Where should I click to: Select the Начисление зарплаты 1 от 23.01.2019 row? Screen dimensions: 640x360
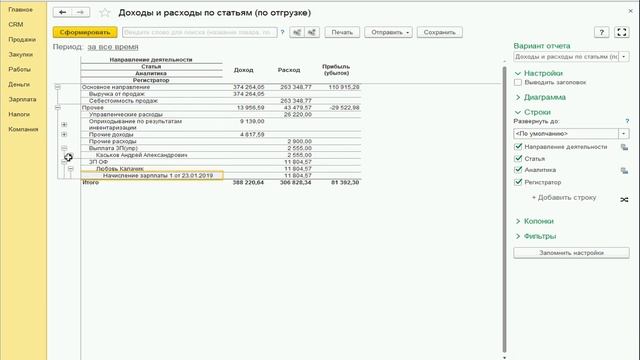click(152, 176)
